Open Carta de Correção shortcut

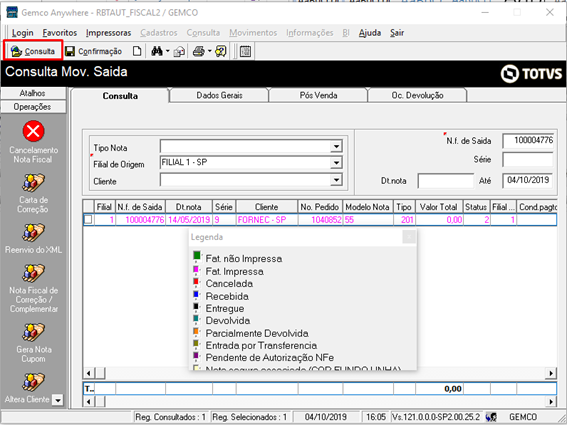[x=33, y=183]
